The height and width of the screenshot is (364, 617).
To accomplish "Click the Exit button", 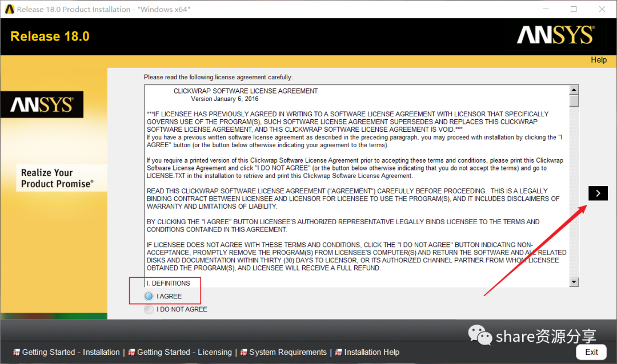I will coord(591,352).
